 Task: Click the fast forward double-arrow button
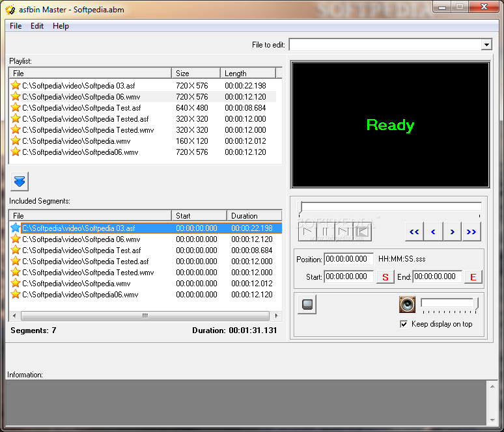pyautogui.click(x=471, y=232)
